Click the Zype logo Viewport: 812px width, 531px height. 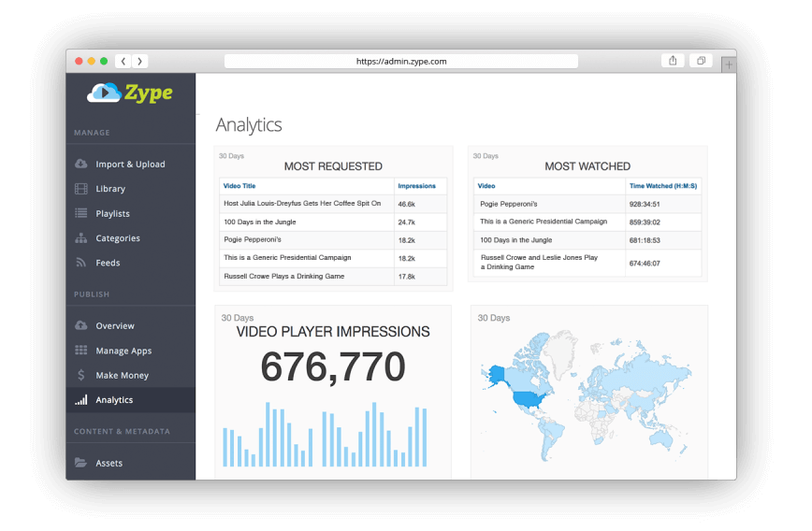point(129,93)
